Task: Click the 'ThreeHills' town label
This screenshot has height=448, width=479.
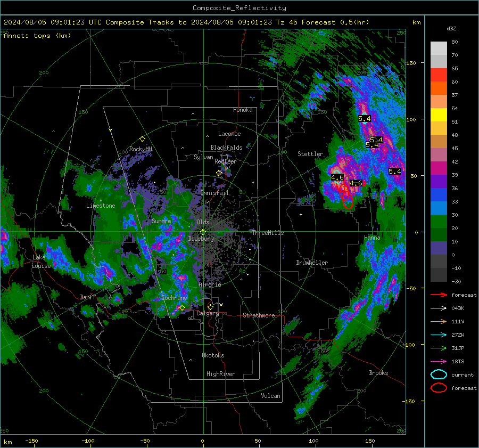Action: tap(268, 233)
